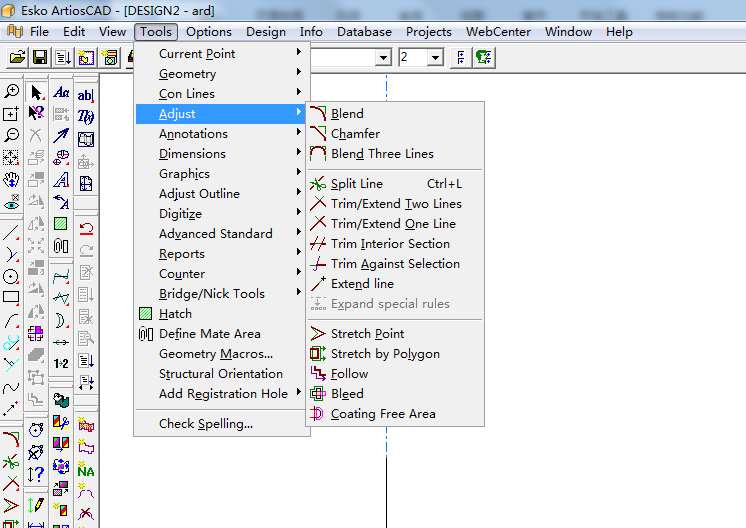Open the dropdown arrow left of value 2

(x=383, y=58)
